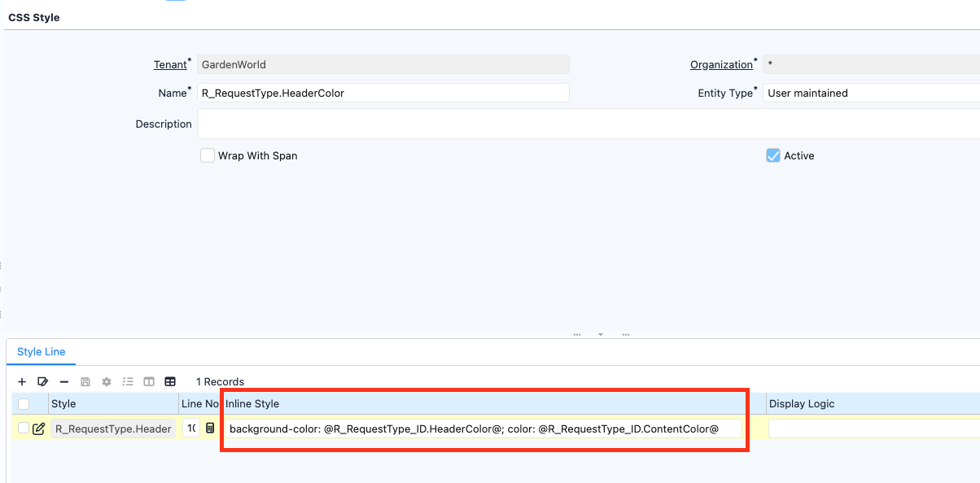Click the save icon in the Style Line toolbar
The width and height of the screenshot is (980, 483).
85,381
